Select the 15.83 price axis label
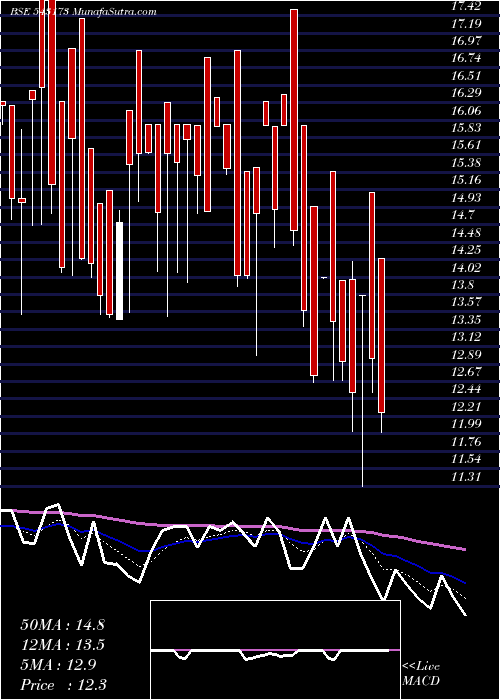Image resolution: width=500 pixels, height=700 pixels. coord(466,128)
